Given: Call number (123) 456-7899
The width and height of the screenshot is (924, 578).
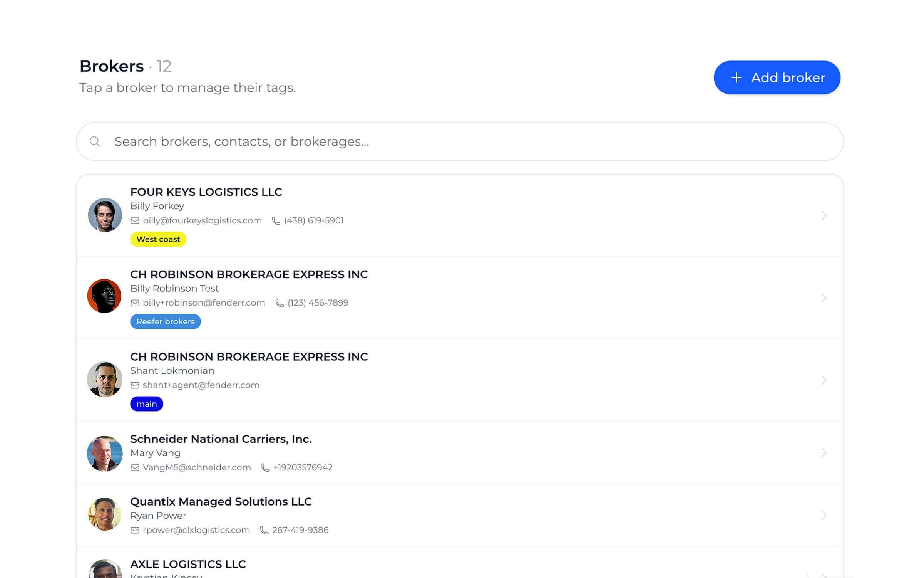Looking at the screenshot, I should (x=318, y=303).
